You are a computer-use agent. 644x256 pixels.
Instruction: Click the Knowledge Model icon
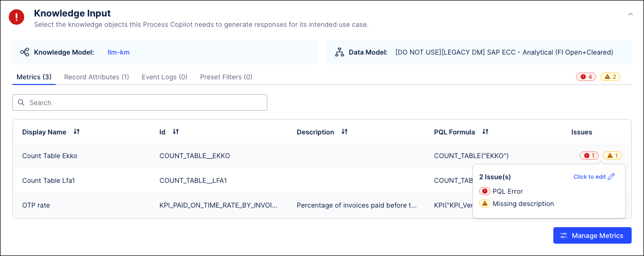pyautogui.click(x=25, y=52)
